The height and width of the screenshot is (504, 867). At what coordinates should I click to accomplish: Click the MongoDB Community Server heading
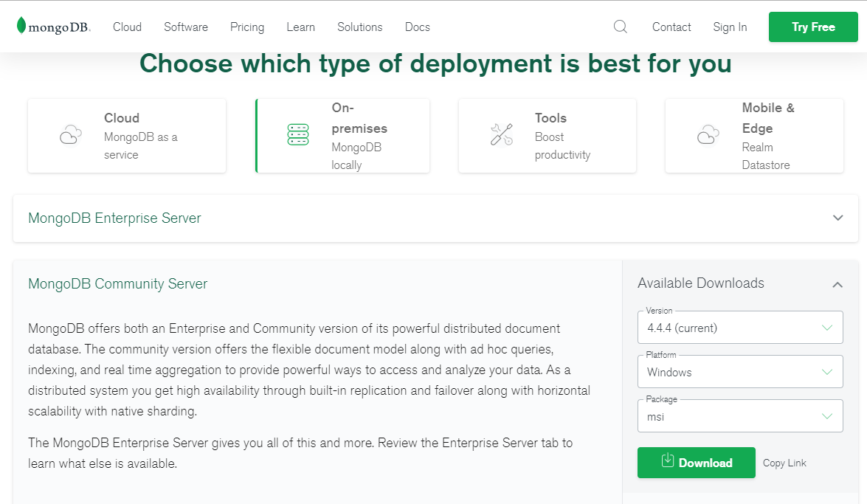118,284
